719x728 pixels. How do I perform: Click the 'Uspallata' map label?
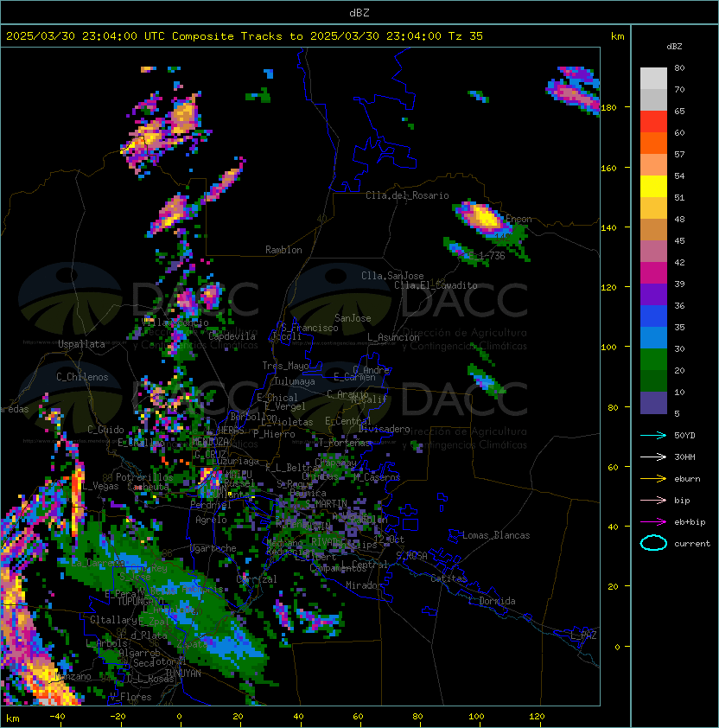pyautogui.click(x=81, y=344)
